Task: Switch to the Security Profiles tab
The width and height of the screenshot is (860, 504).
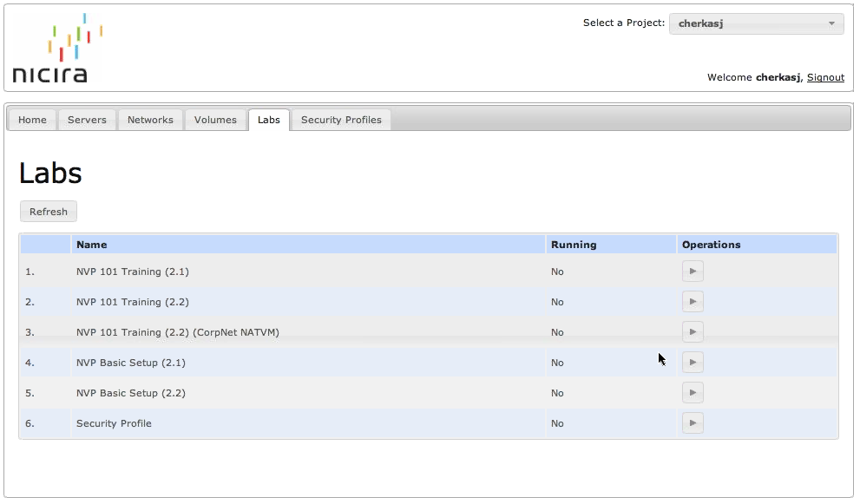Action: click(x=341, y=120)
